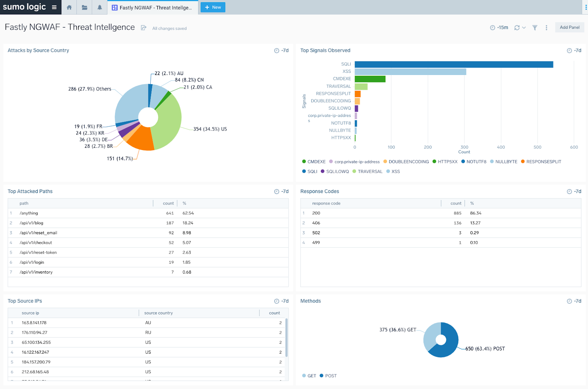Open the Sumo Logic hamburger menu
The height and width of the screenshot is (389, 588).
[54, 7]
